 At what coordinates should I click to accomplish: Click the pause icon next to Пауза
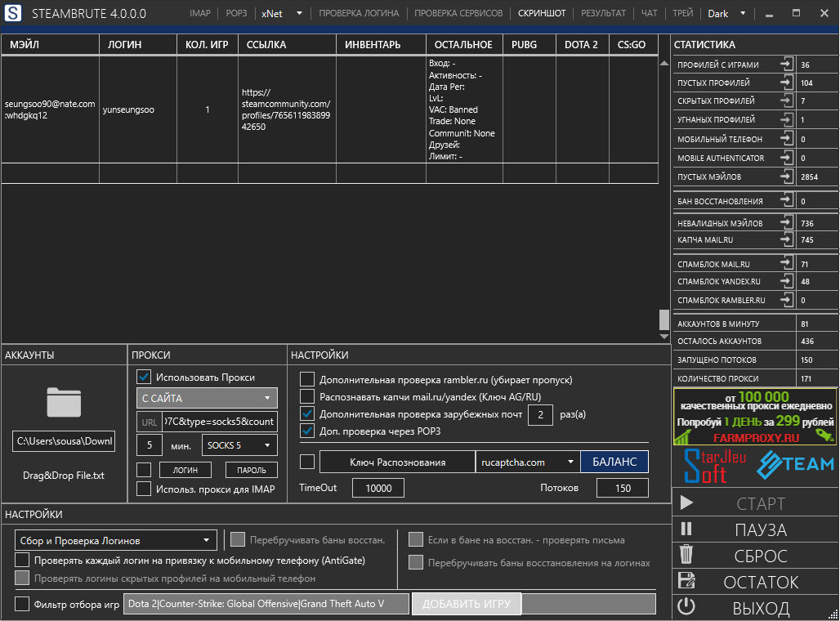point(686,529)
